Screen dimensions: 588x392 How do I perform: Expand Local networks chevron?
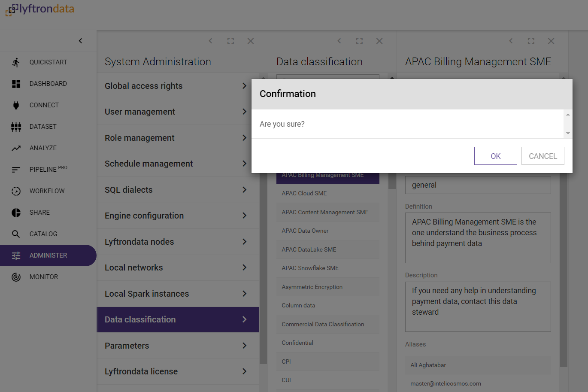coord(244,267)
